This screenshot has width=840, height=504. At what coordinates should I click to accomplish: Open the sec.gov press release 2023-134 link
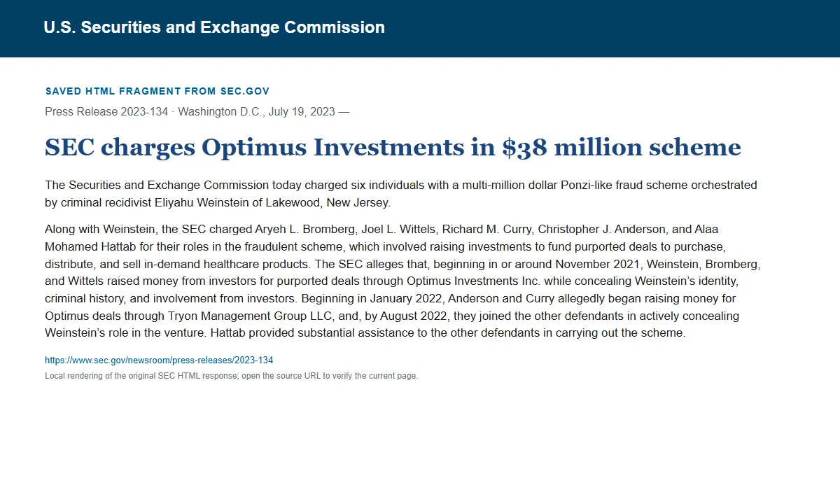159,360
